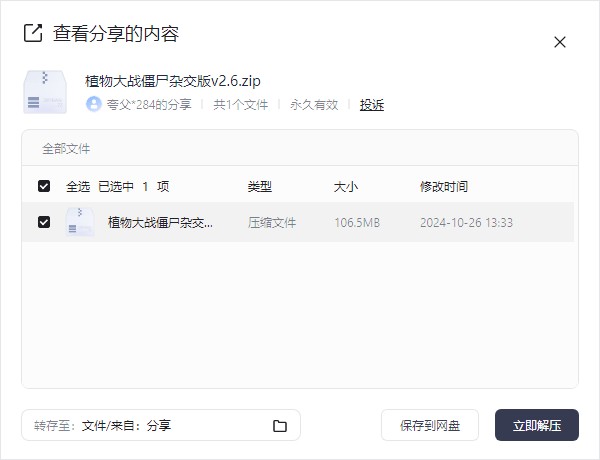Click the 立即解压 button
Image resolution: width=600 pixels, height=460 pixels.
coord(537,425)
